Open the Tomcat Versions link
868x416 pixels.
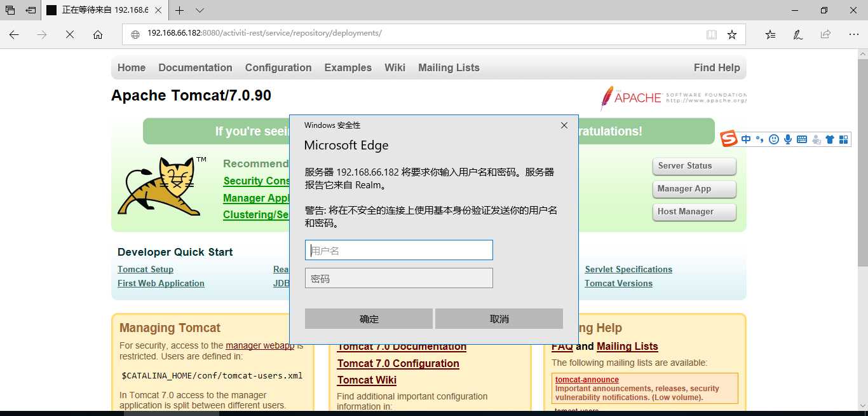[x=618, y=283]
